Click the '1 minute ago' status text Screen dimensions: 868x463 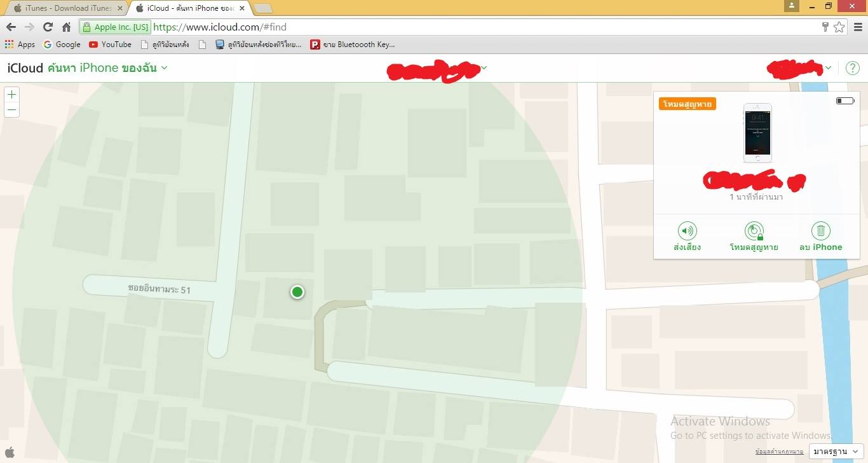[756, 197]
